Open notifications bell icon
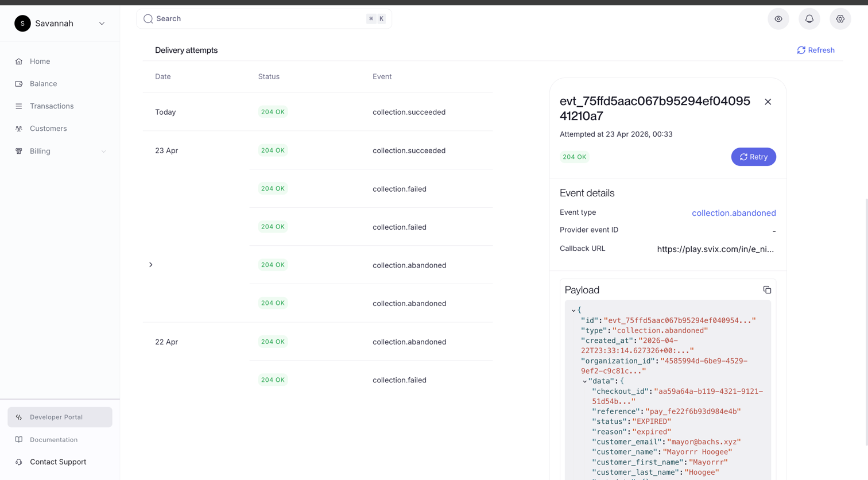 809,19
